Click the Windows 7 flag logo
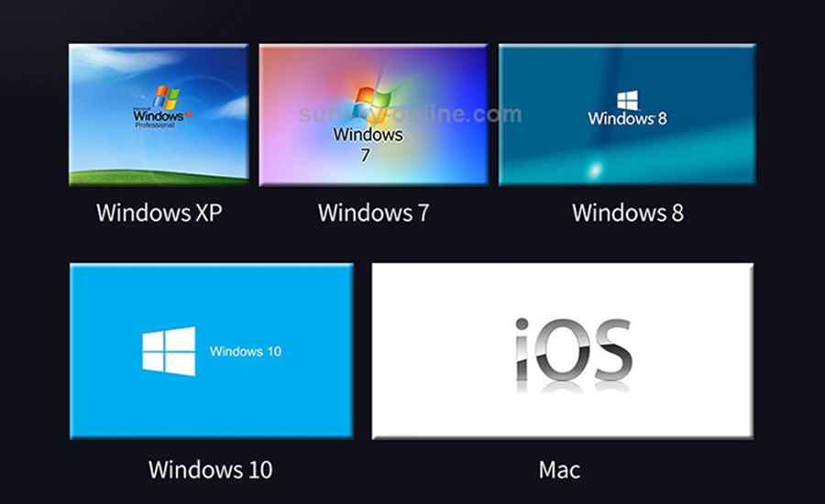Screen dimensions: 825x504 point(373,105)
